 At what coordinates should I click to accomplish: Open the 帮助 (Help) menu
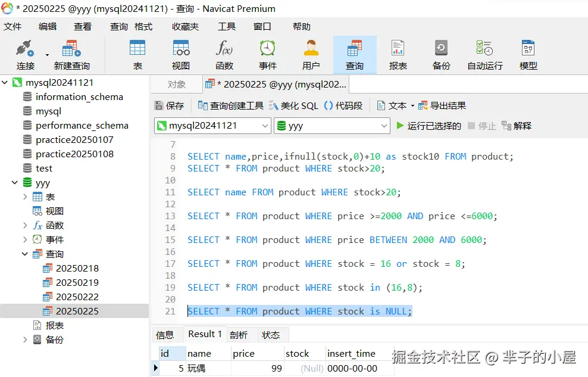[302, 27]
